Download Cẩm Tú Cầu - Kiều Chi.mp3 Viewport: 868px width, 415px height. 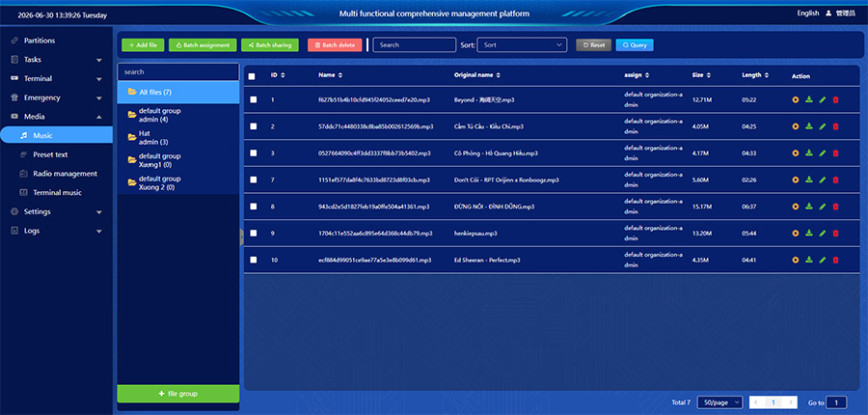[x=809, y=126]
